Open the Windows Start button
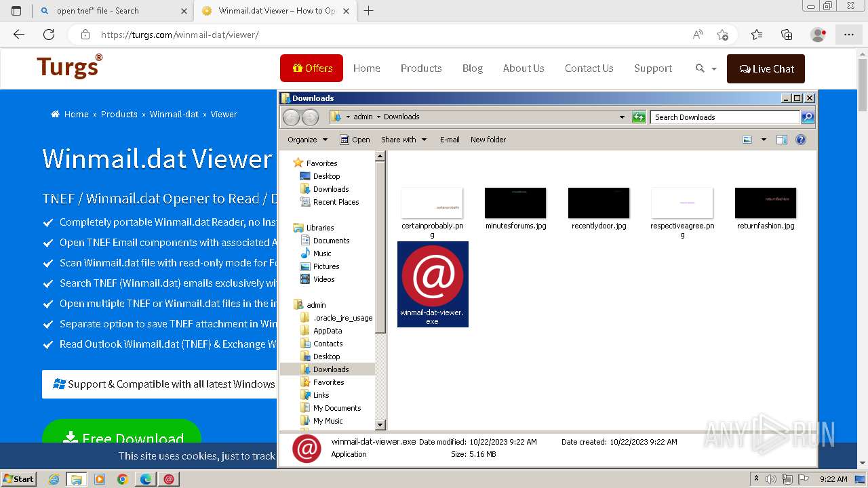 18,479
